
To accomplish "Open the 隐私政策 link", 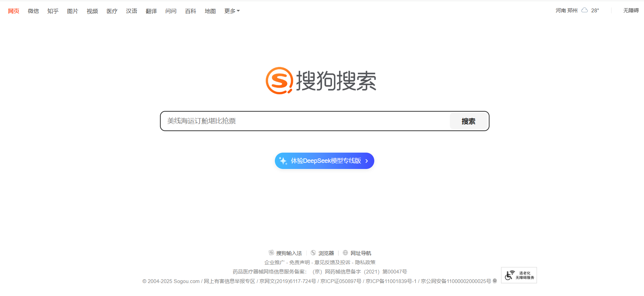I will (x=365, y=262).
